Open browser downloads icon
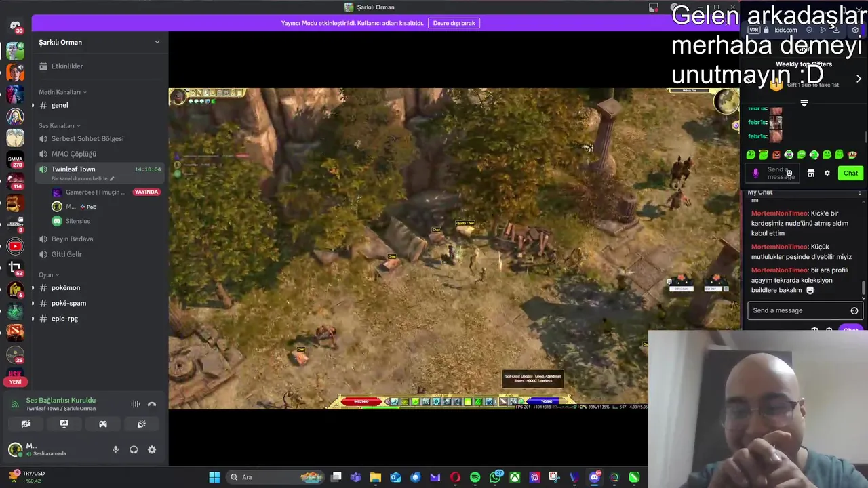This screenshot has height=488, width=868. tap(836, 30)
